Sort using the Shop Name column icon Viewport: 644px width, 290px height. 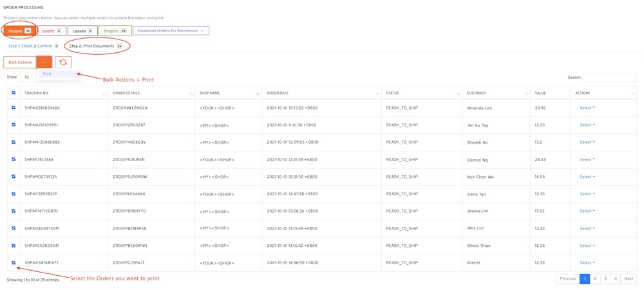click(258, 94)
